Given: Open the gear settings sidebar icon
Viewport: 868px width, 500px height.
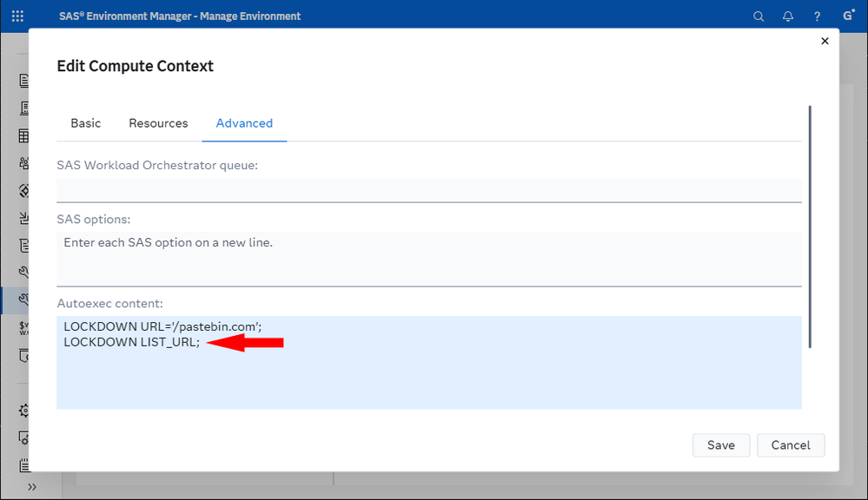Looking at the screenshot, I should 23,411.
